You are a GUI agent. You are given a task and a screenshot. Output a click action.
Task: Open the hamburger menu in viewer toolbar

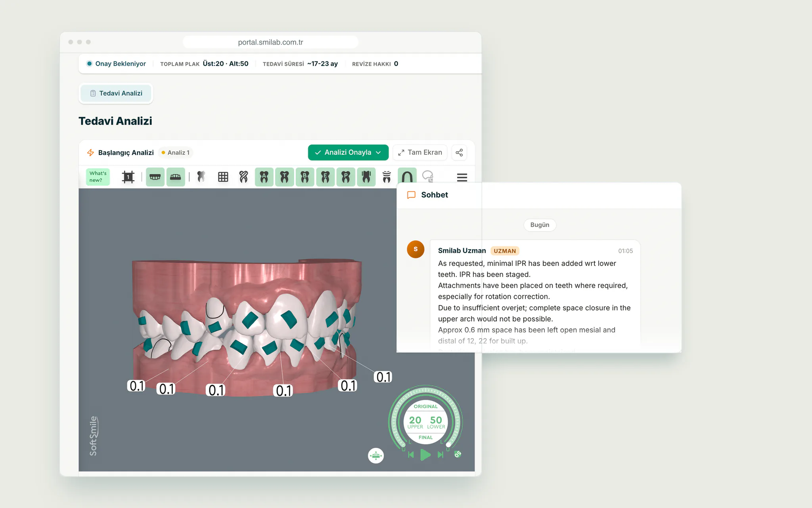coord(462,177)
